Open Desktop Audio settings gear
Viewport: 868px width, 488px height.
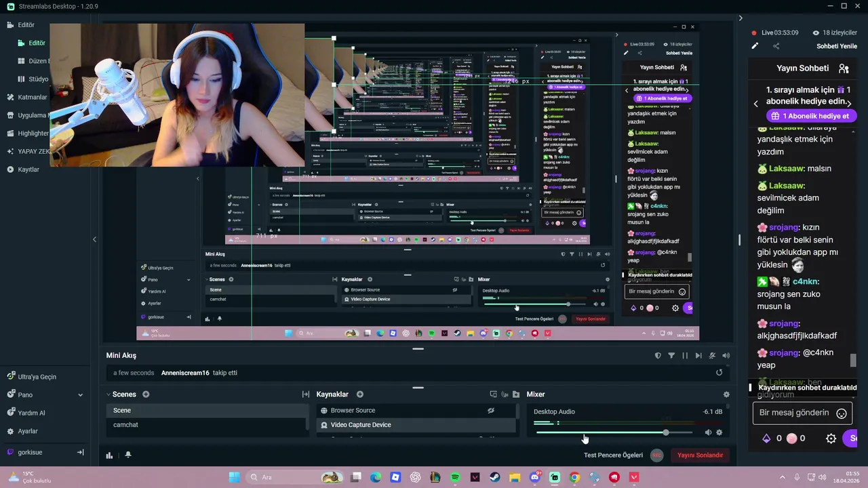coord(719,432)
